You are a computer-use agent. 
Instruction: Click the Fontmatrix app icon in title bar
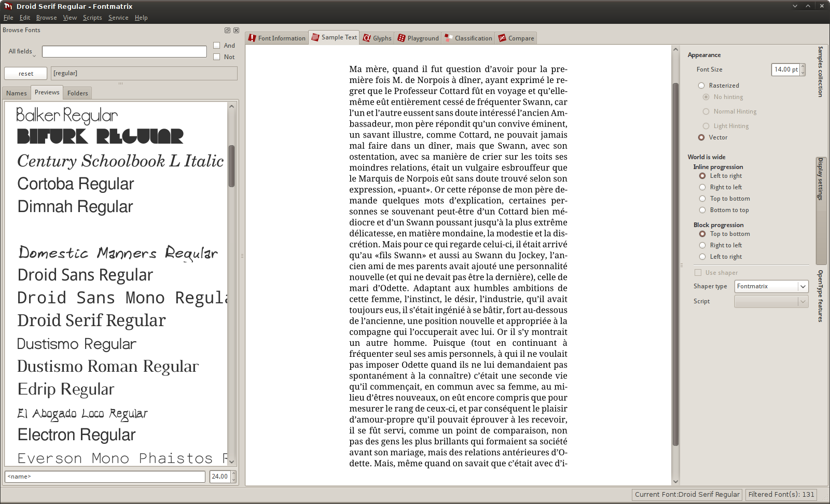pos(8,6)
